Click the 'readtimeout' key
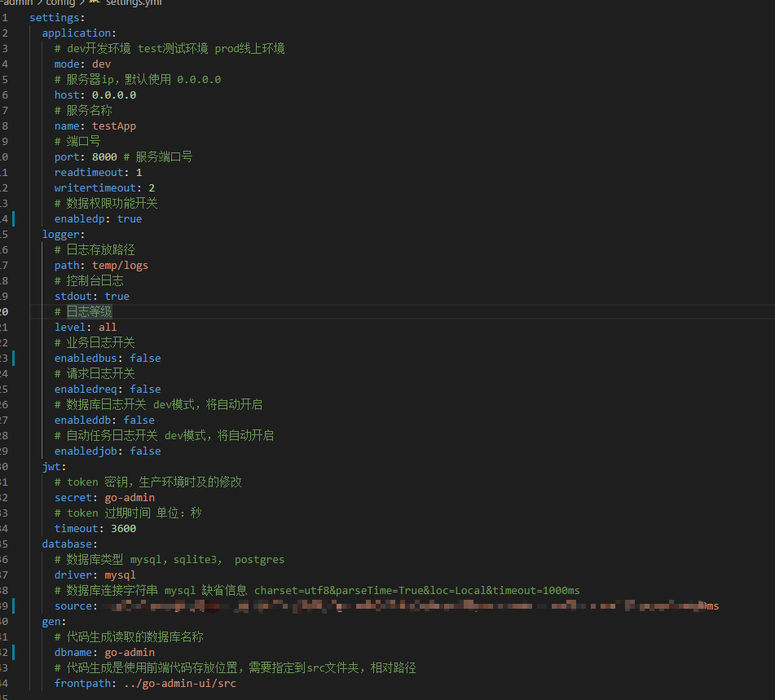Viewport: 775px width, 700px height. click(89, 173)
